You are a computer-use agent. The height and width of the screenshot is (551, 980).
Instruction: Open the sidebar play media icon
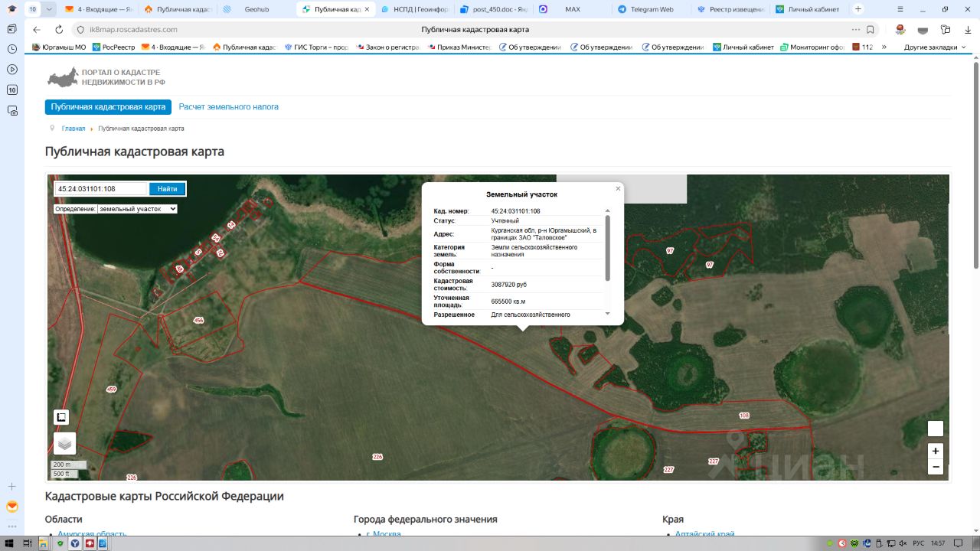(x=12, y=69)
